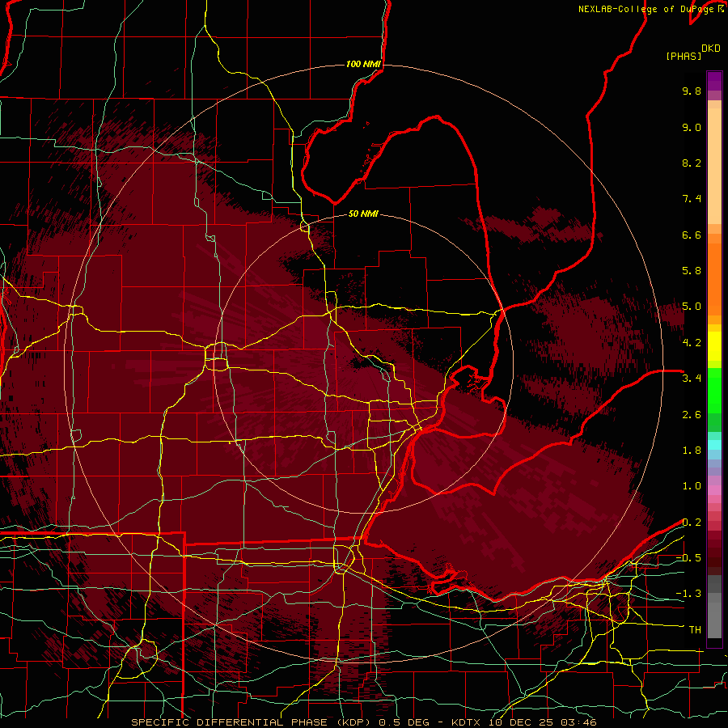Click the 9.0 scale value
The image size is (728, 728).
click(692, 127)
